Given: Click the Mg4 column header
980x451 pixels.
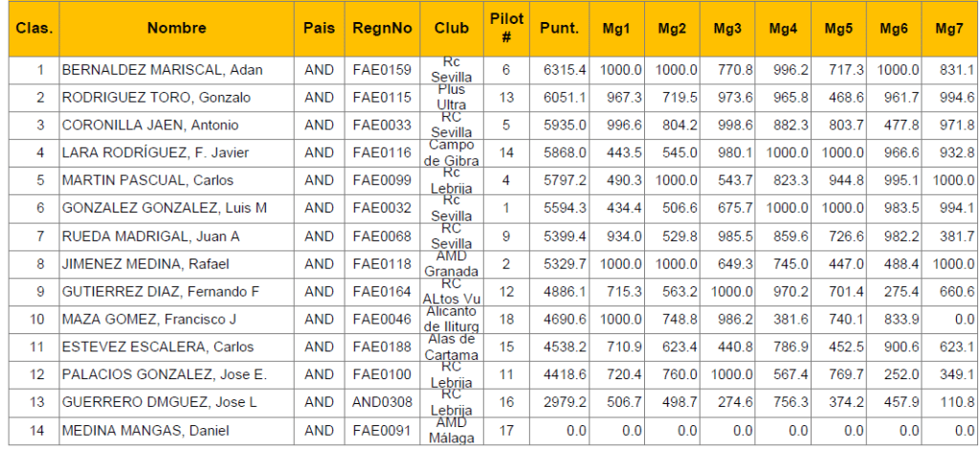Looking at the screenshot, I should [x=783, y=29].
